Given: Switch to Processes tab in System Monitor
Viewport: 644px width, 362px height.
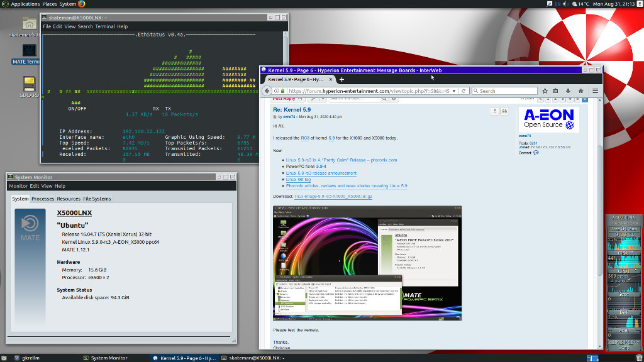Looking at the screenshot, I should point(43,199).
